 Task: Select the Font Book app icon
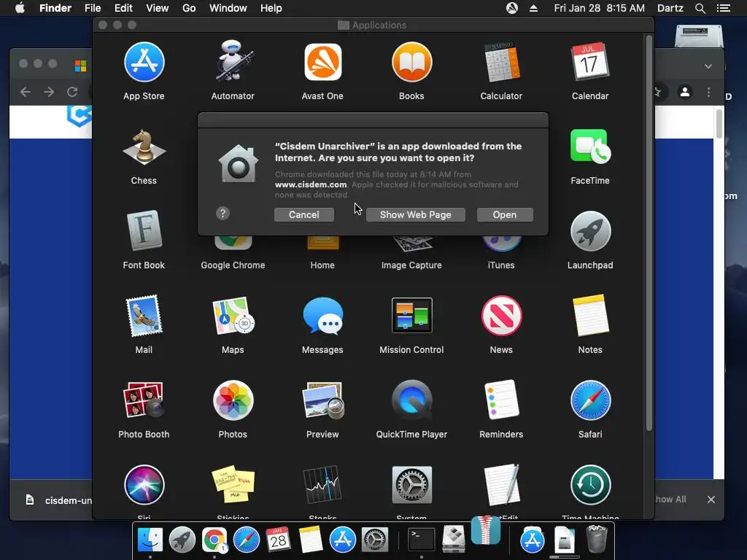coord(144,231)
